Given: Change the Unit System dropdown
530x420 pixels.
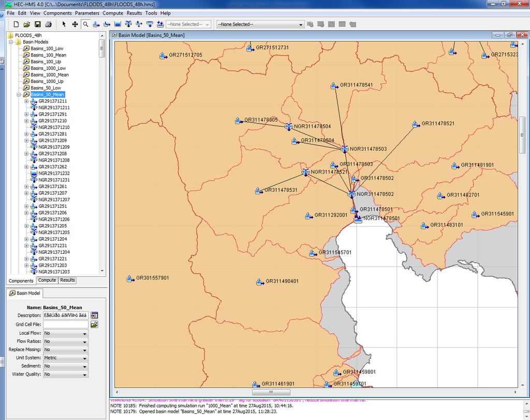Looking at the screenshot, I should [x=66, y=358].
